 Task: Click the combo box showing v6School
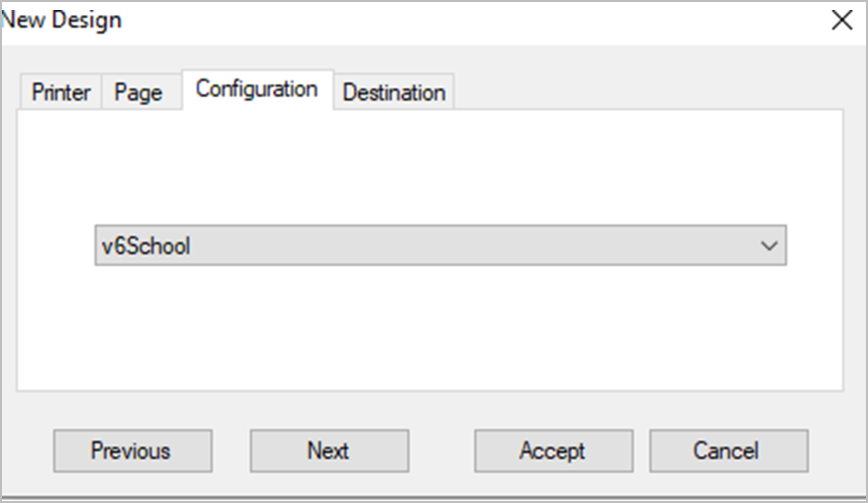pyautogui.click(x=436, y=246)
